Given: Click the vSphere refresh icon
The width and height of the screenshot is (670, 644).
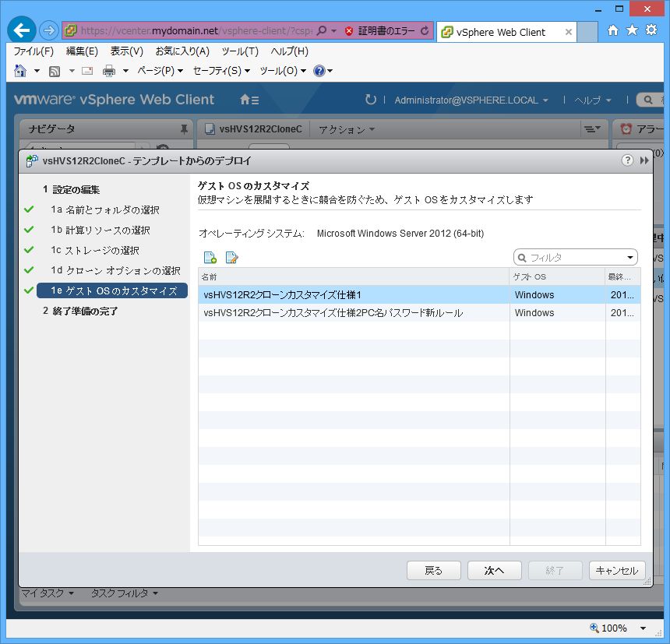Looking at the screenshot, I should [371, 100].
